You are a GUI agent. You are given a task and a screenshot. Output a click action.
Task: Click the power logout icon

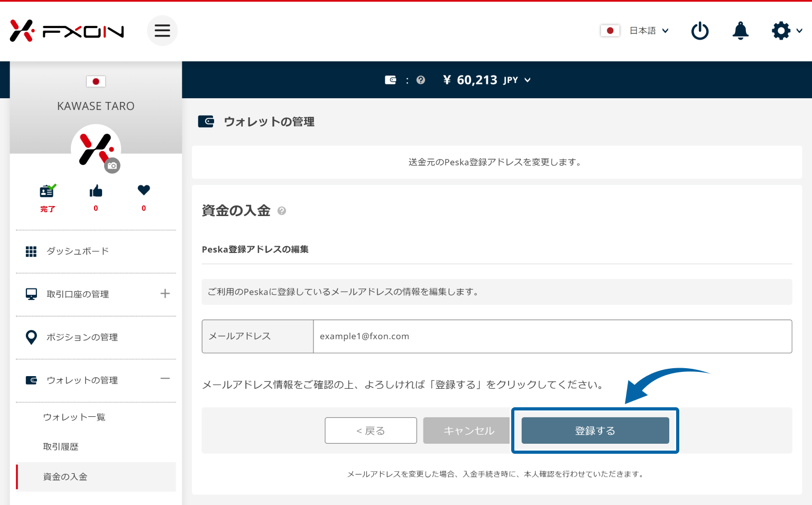click(700, 31)
